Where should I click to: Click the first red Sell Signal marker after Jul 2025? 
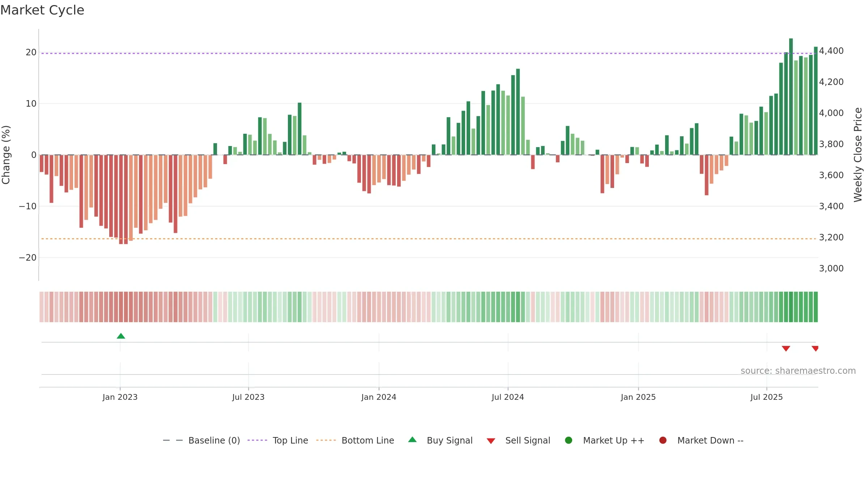pos(786,348)
